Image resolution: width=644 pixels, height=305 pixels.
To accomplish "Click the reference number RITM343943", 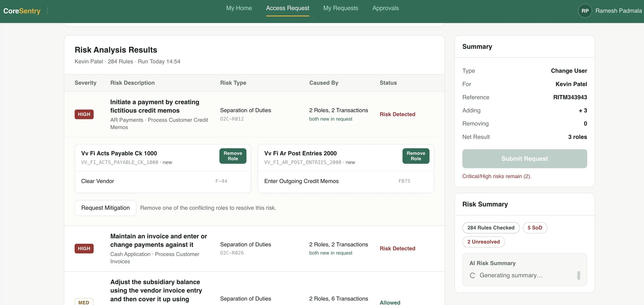I will coord(570,97).
